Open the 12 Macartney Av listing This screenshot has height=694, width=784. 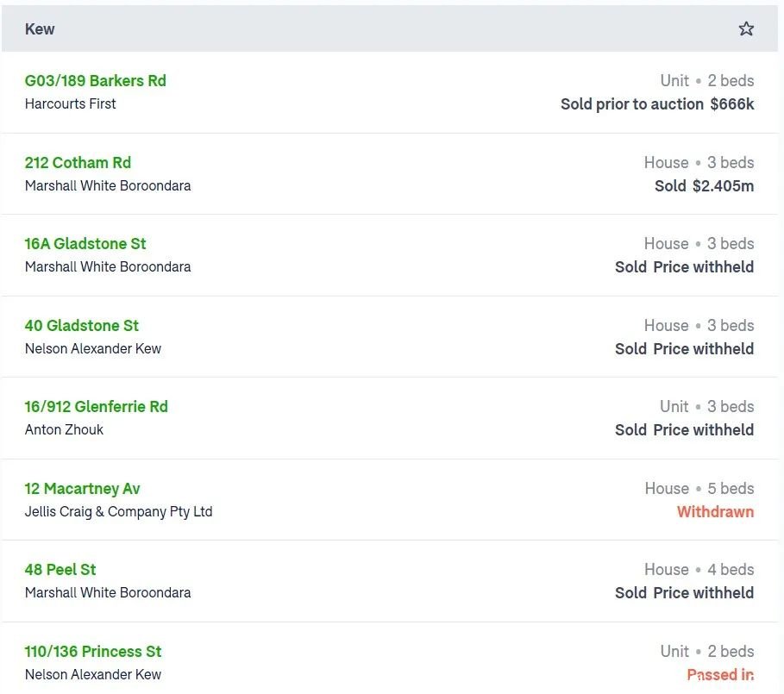pos(82,489)
